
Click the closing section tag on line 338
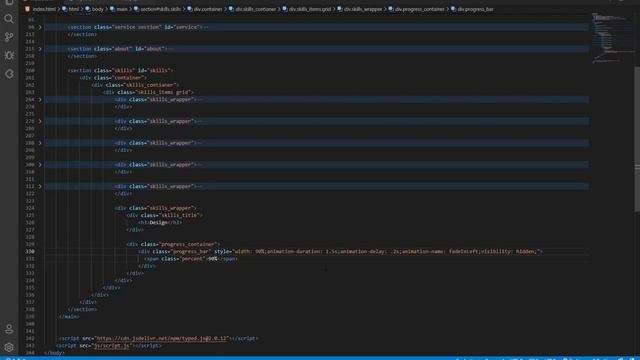pyautogui.click(x=82, y=309)
